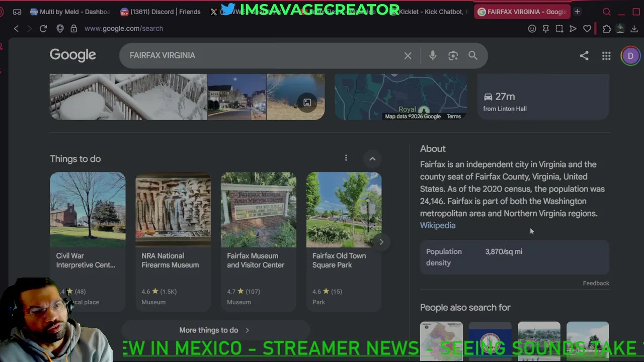644x362 pixels.
Task: Click the Things to do heading
Action: (75, 159)
